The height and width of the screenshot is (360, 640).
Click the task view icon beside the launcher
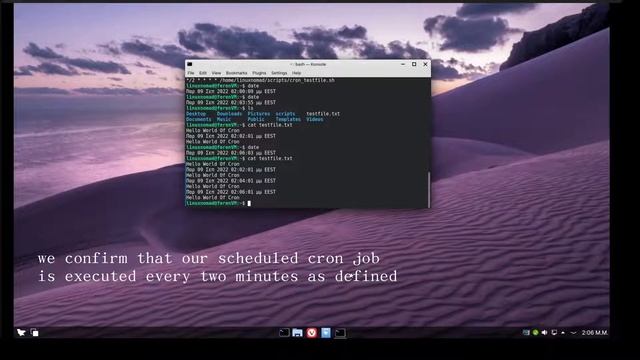[35, 333]
